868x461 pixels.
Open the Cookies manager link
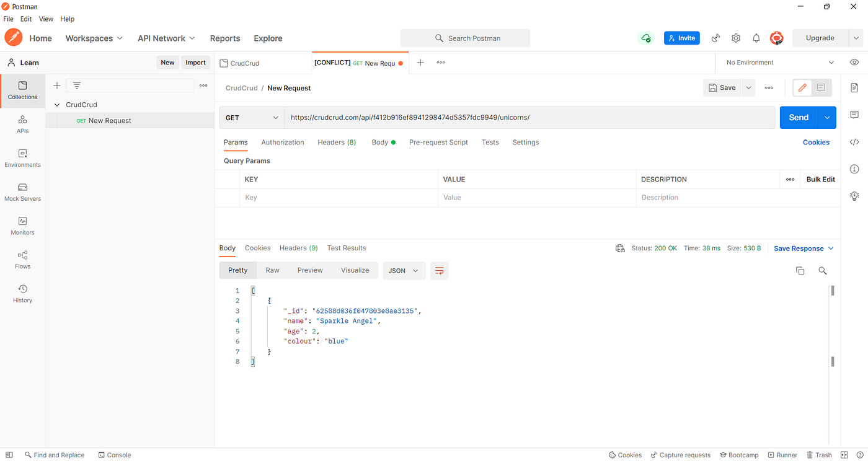click(x=816, y=142)
